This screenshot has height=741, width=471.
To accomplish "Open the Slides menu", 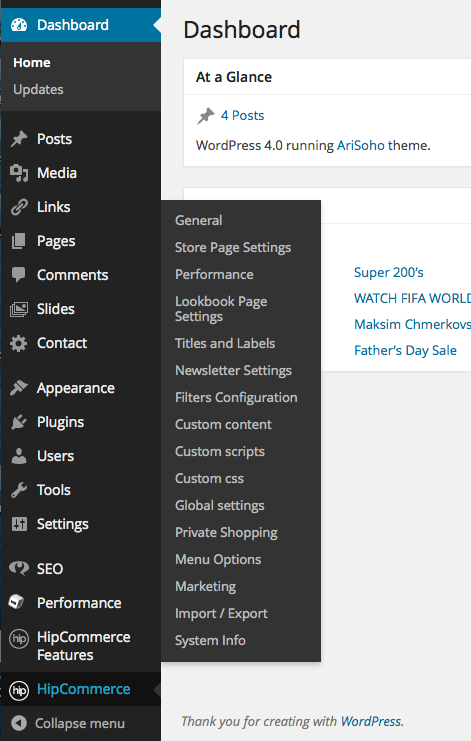I will pos(80,309).
